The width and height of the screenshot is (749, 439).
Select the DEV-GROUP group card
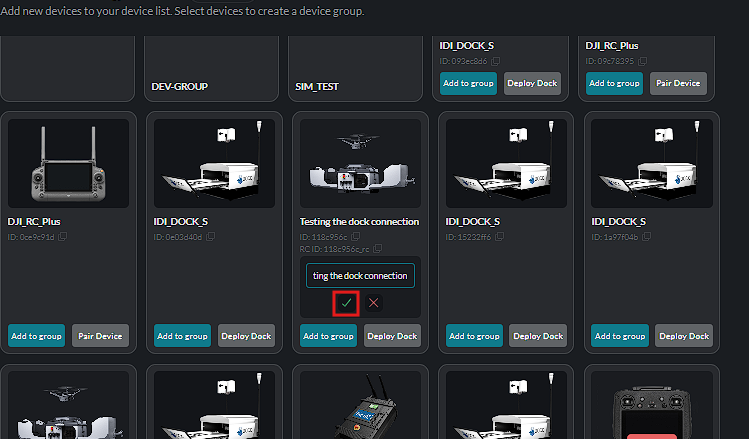tap(212, 67)
